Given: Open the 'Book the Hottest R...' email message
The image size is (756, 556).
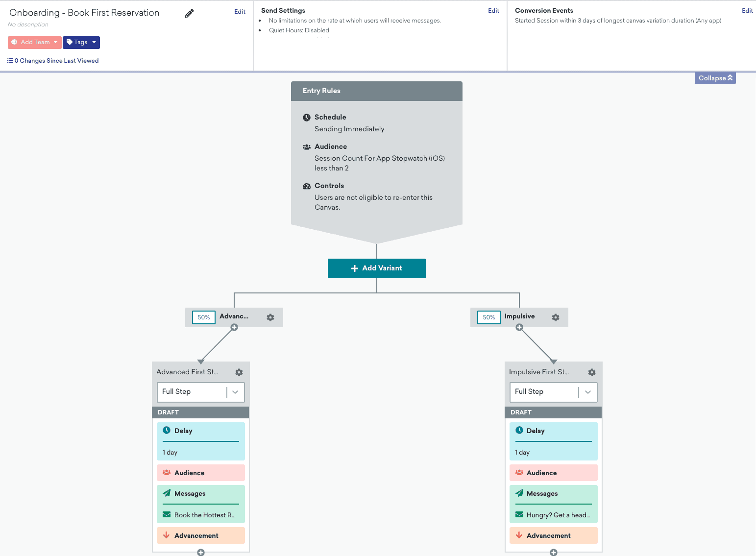Looking at the screenshot, I should pyautogui.click(x=200, y=515).
